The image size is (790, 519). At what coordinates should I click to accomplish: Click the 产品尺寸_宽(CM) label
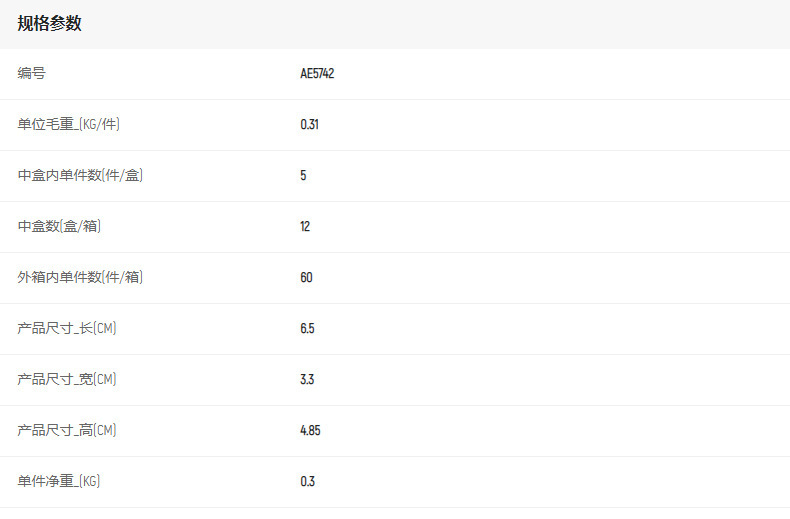tap(67, 379)
